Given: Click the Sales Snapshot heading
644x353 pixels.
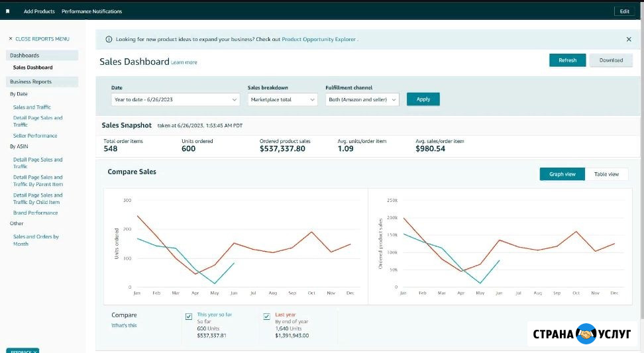Looking at the screenshot, I should [x=127, y=125].
